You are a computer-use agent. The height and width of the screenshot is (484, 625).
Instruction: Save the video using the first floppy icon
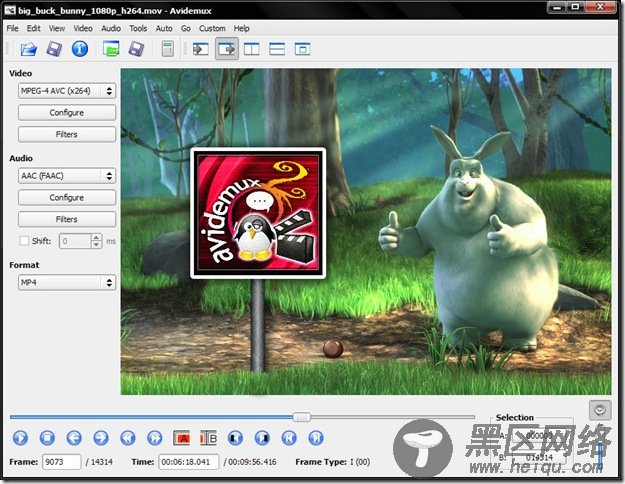54,49
